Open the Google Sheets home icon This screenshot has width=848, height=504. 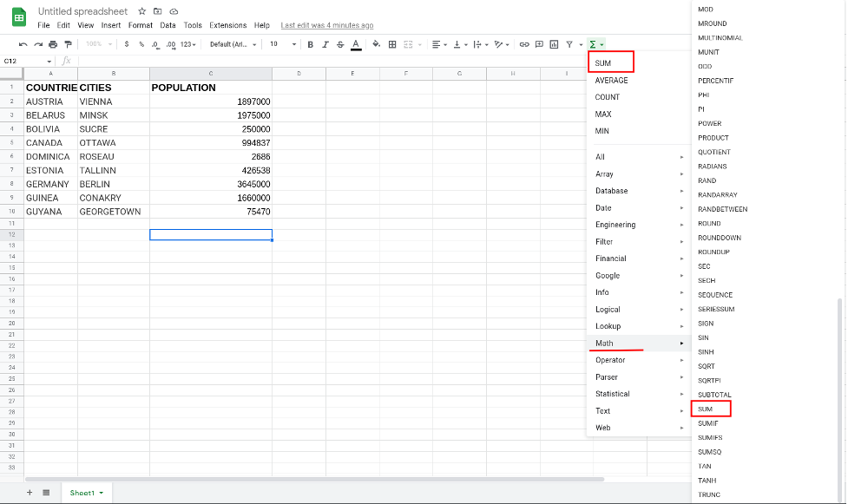(19, 17)
